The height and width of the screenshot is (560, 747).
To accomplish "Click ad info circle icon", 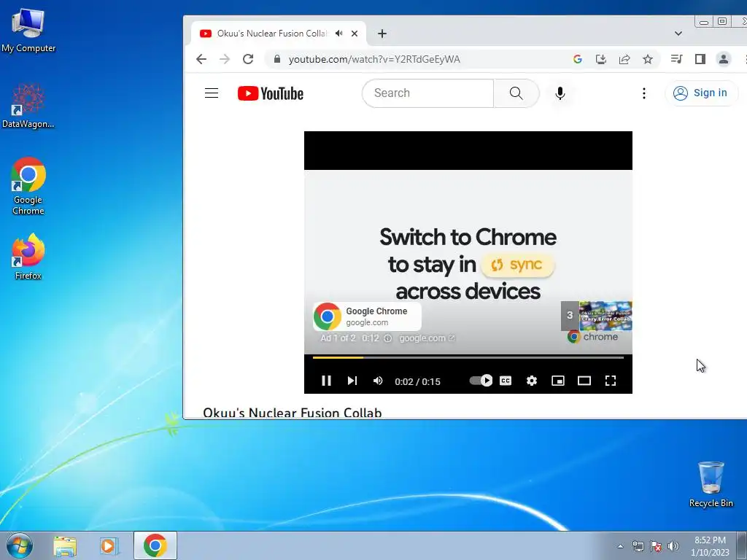I will pos(388,338).
